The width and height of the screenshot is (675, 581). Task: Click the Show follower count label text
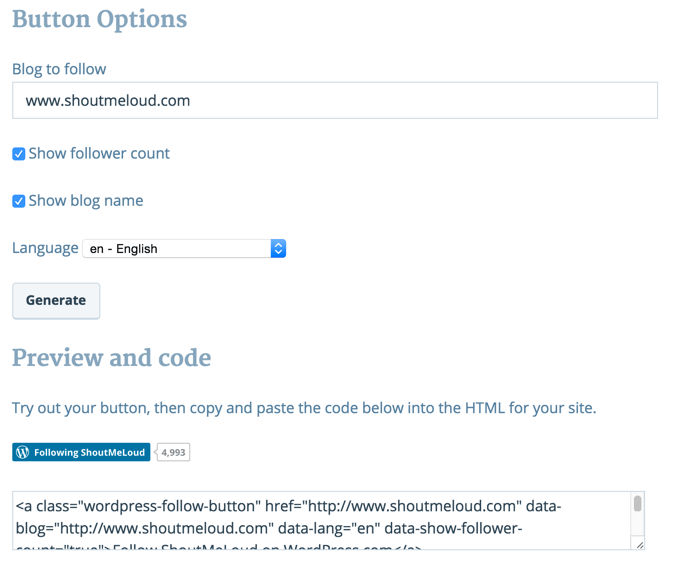pyautogui.click(x=99, y=153)
